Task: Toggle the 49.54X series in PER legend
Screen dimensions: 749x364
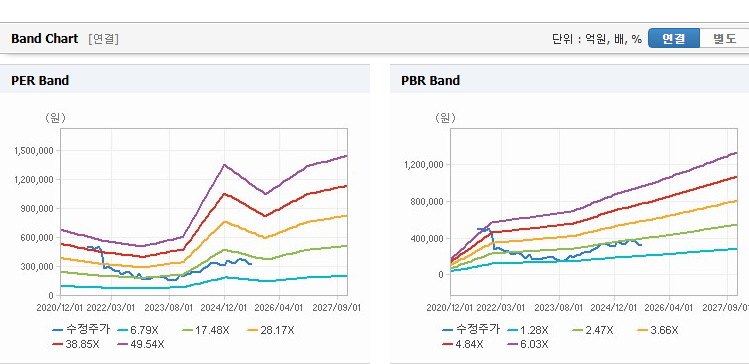Action: point(141,344)
